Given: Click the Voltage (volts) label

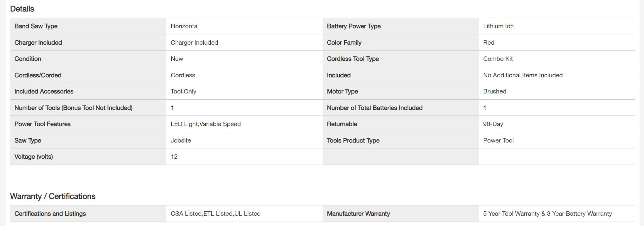Looking at the screenshot, I should [x=33, y=157].
